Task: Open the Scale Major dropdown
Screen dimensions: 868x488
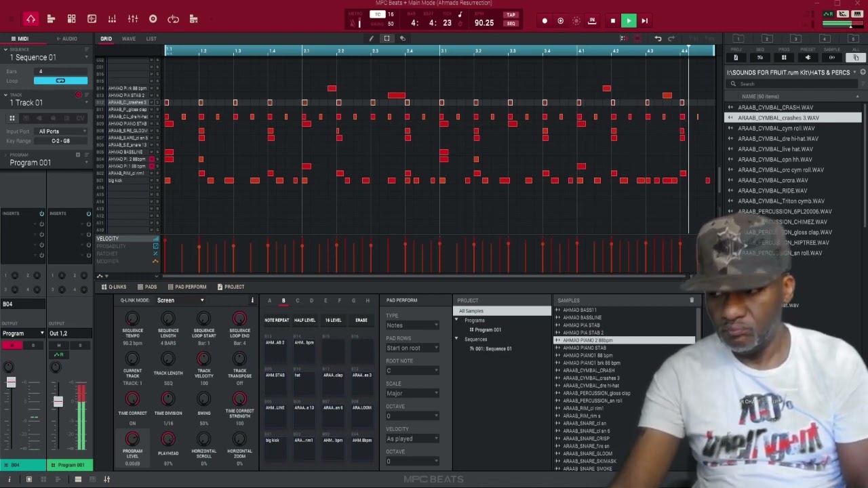Action: [x=412, y=393]
